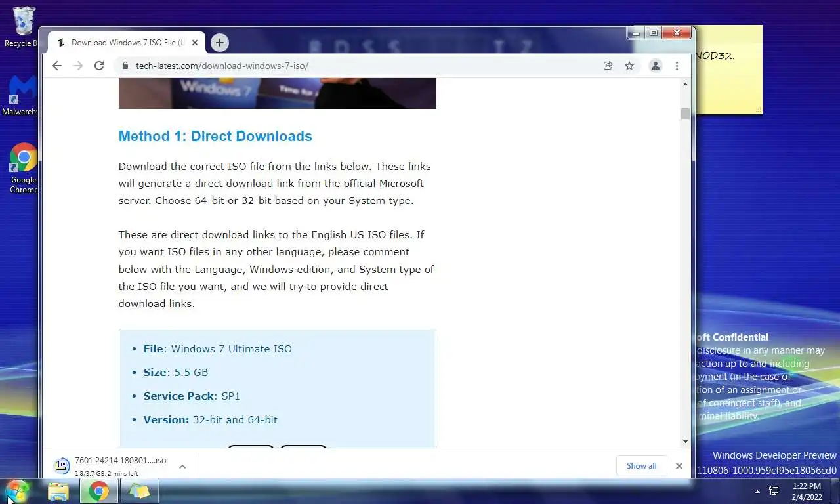Go back using Chrome's back arrow

pos(57,66)
